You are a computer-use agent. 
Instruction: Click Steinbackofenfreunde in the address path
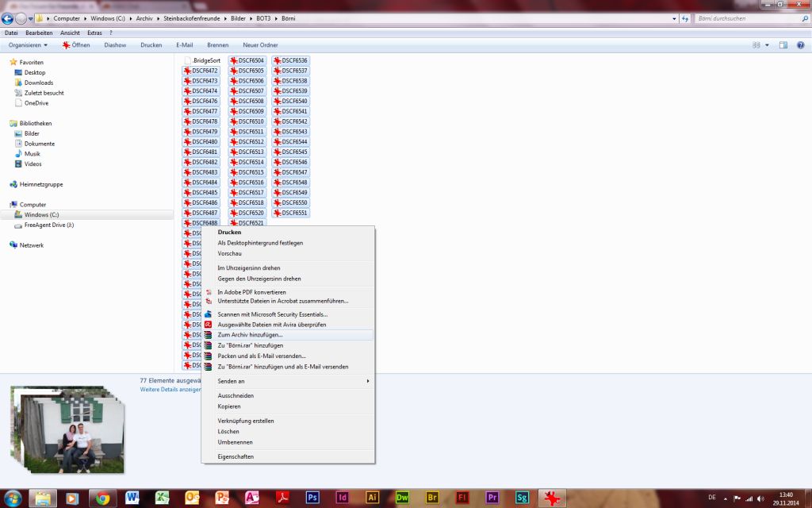[x=192, y=19]
